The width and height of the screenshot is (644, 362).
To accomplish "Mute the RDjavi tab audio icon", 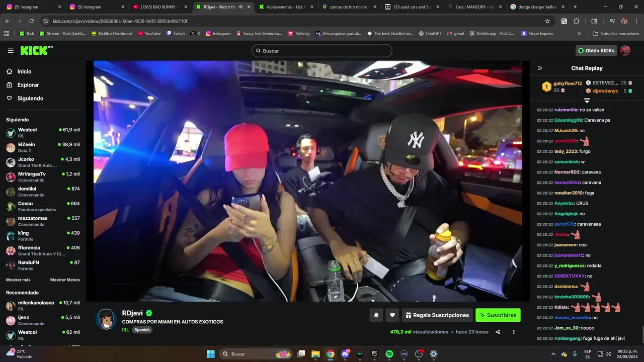I will click(x=240, y=7).
